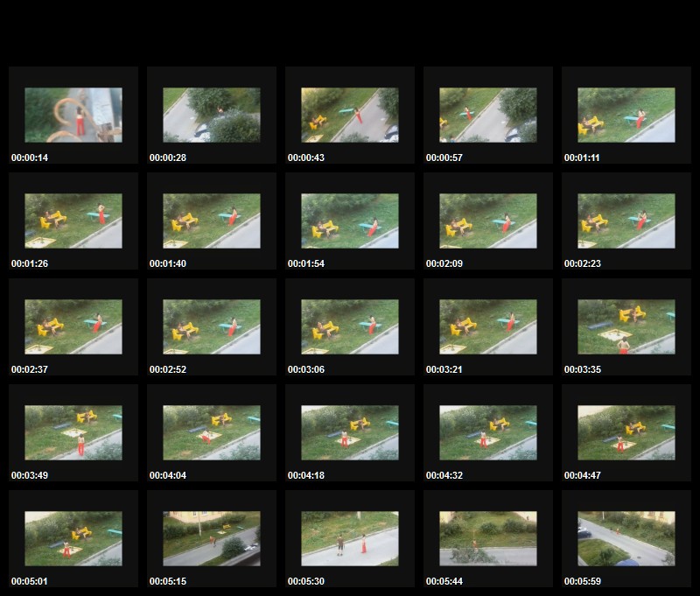Click the 00:05:01 timestamp label

pos(30,581)
